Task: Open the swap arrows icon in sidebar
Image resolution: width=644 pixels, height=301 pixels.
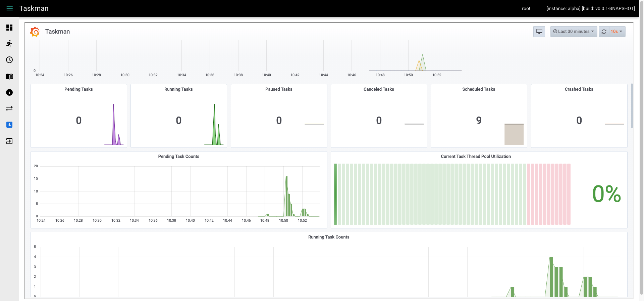Action: pos(9,109)
